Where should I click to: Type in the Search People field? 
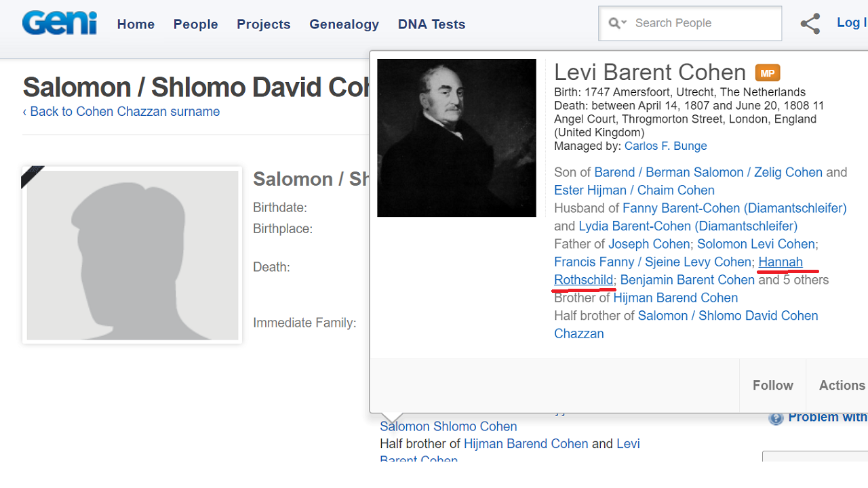[705, 24]
